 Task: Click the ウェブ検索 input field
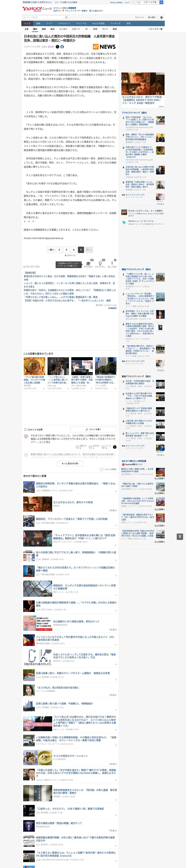pos(137,2)
